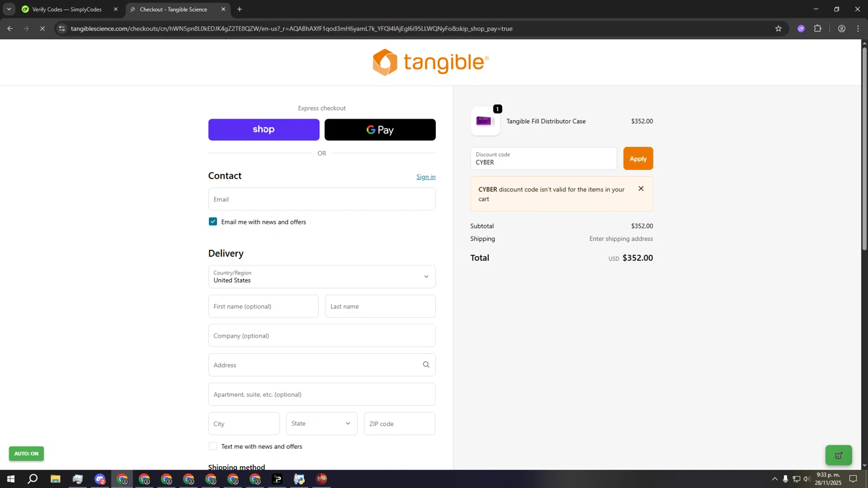Open the Windows Start menu
This screenshot has height=488, width=868.
(x=10, y=479)
